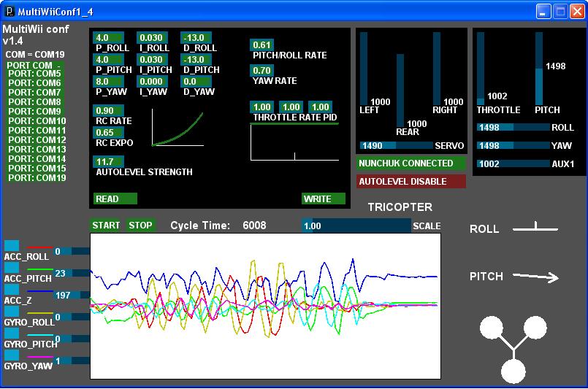The width and height of the screenshot is (588, 389).
Task: Click the LEFT motor vertical bar
Action: tap(363, 69)
